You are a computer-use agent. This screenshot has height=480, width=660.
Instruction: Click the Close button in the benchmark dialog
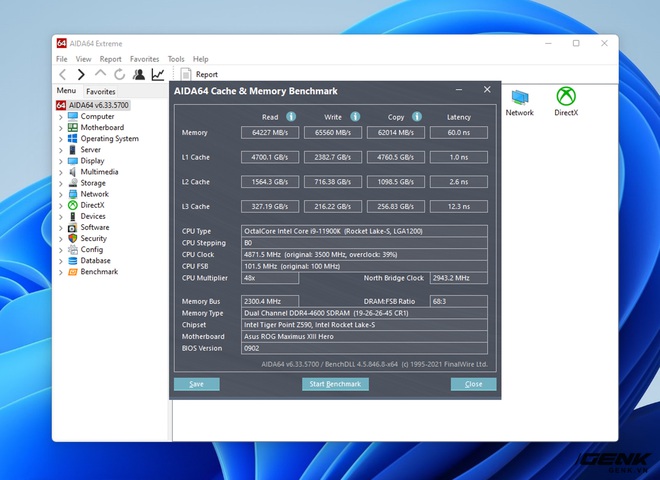(x=474, y=384)
